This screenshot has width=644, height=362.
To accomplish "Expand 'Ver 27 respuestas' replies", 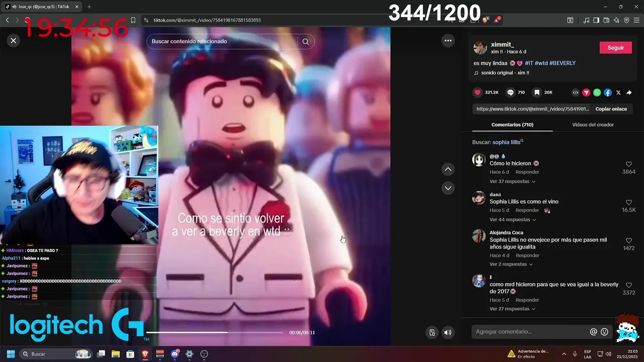I will 512,309.
